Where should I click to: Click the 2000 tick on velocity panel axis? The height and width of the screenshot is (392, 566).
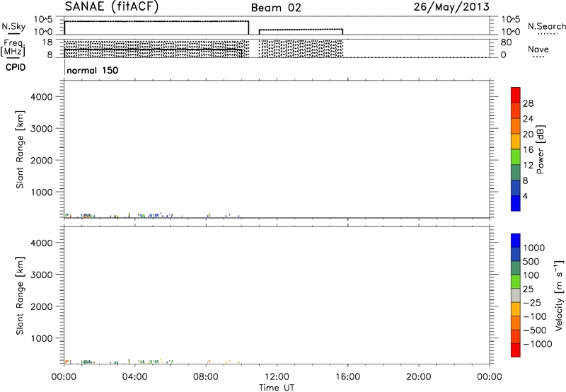click(x=42, y=306)
